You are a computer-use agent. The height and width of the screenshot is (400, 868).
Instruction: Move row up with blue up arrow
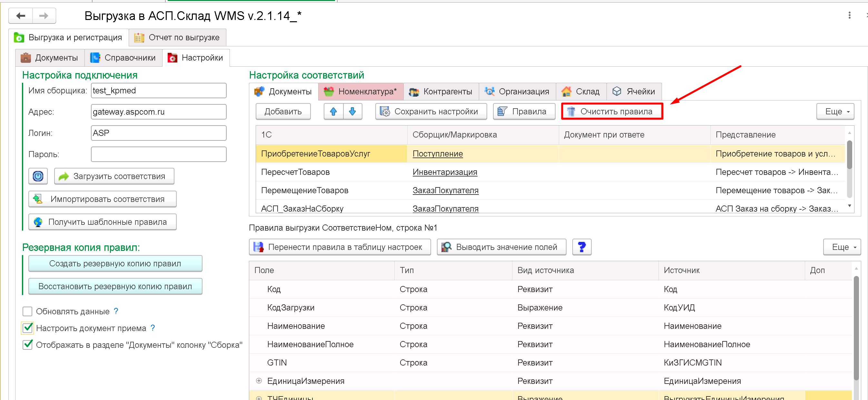(333, 111)
